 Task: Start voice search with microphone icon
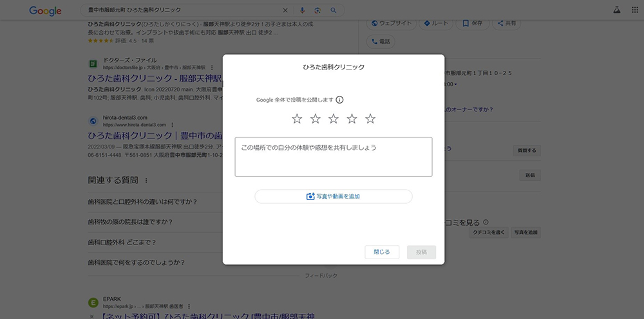[303, 11]
